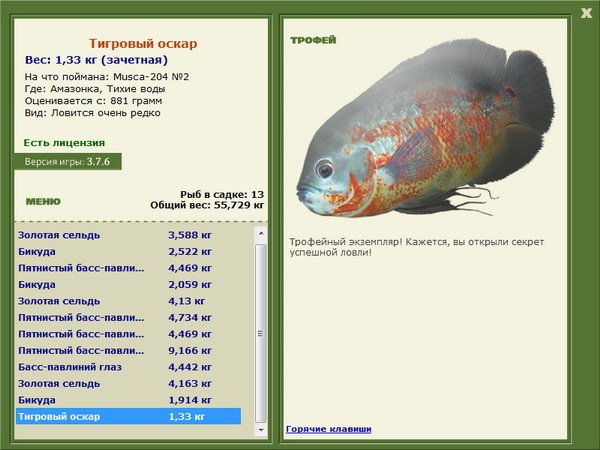The image size is (600, 450).
Task: Open the МЕНЮ menu
Action: point(43,201)
